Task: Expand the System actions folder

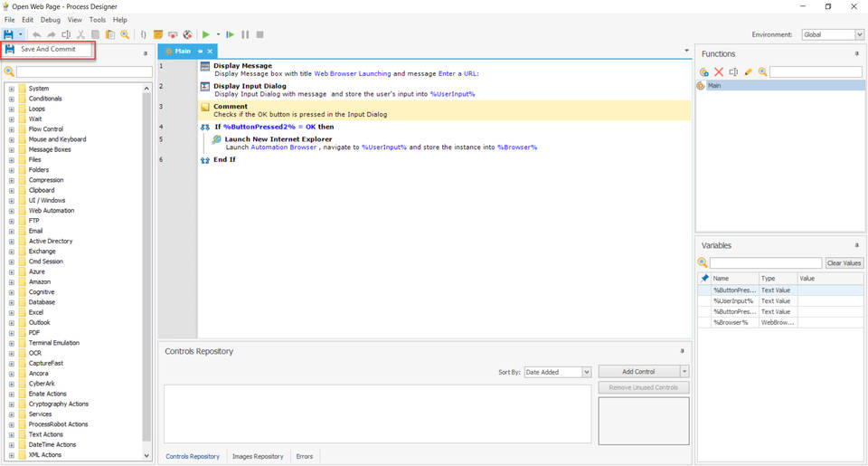Action: pos(11,89)
